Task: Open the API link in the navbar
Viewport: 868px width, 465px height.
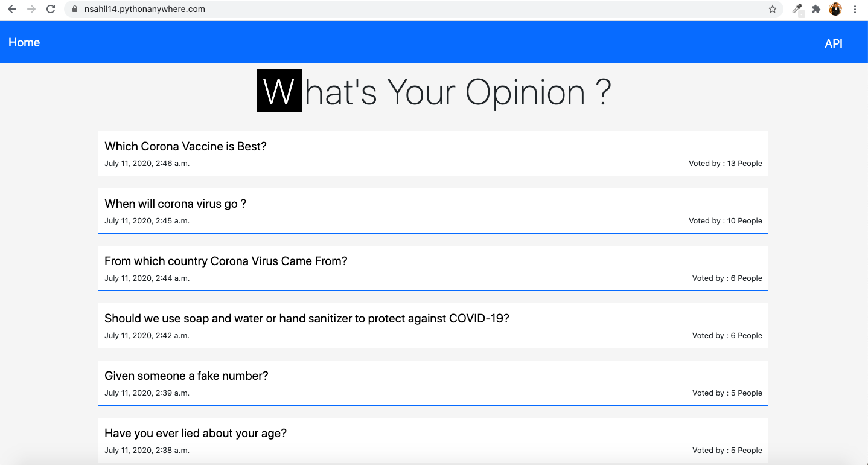Action: pos(834,43)
